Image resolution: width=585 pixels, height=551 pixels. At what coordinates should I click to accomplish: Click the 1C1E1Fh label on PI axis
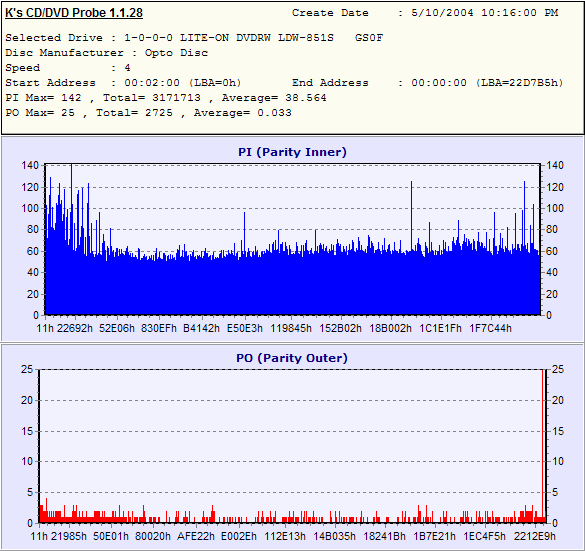[440, 328]
